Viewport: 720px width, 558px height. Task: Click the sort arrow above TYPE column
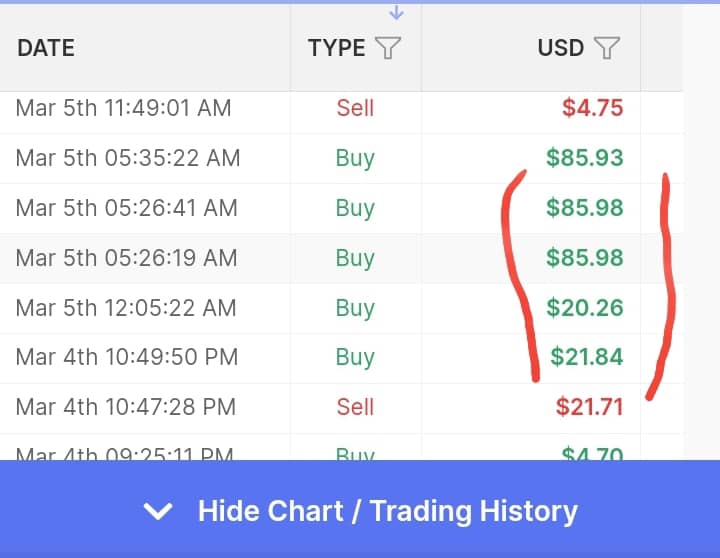tap(396, 13)
